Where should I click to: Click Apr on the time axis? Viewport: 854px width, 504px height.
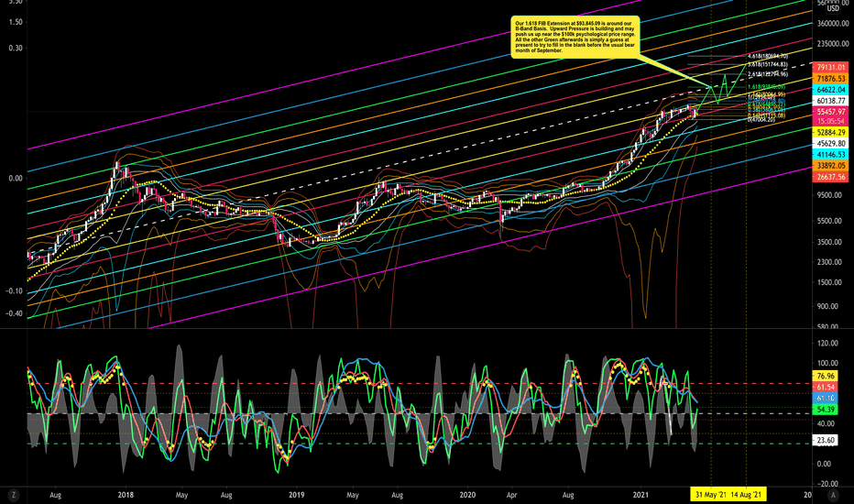[x=511, y=495]
